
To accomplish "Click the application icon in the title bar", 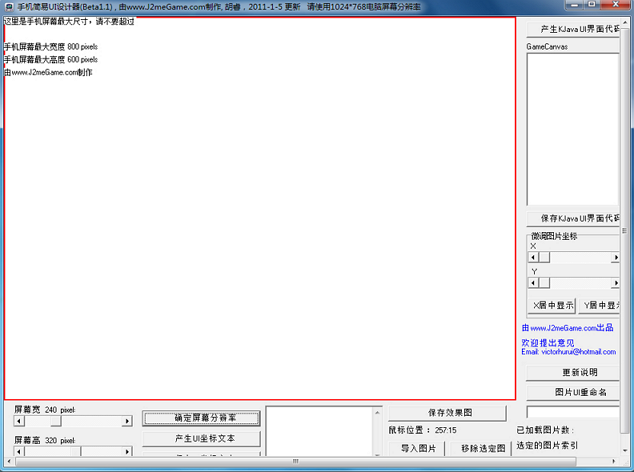I will point(9,7).
